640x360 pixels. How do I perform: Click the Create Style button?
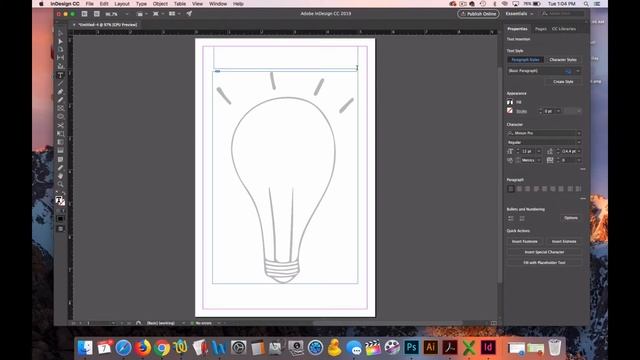click(563, 82)
